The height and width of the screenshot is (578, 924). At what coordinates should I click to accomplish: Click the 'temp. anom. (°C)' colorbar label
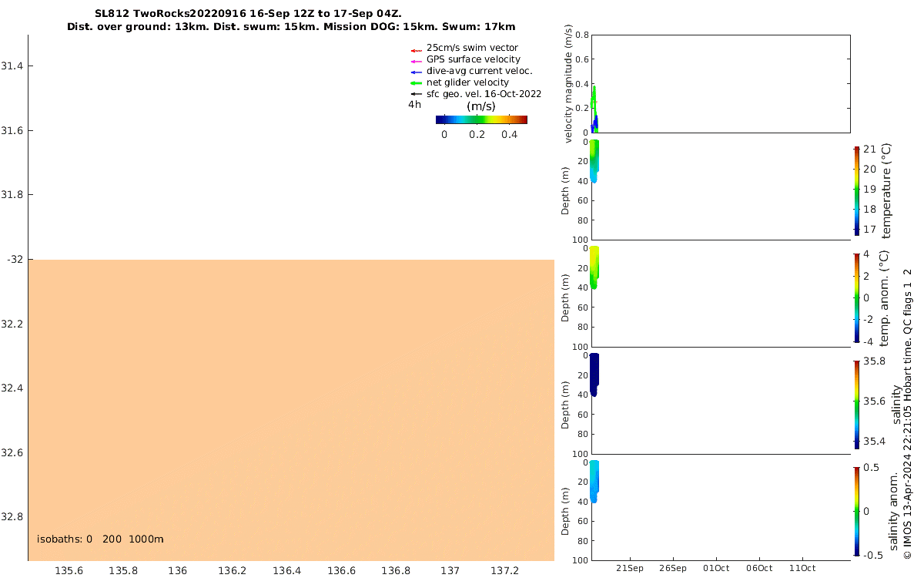pyautogui.click(x=885, y=297)
